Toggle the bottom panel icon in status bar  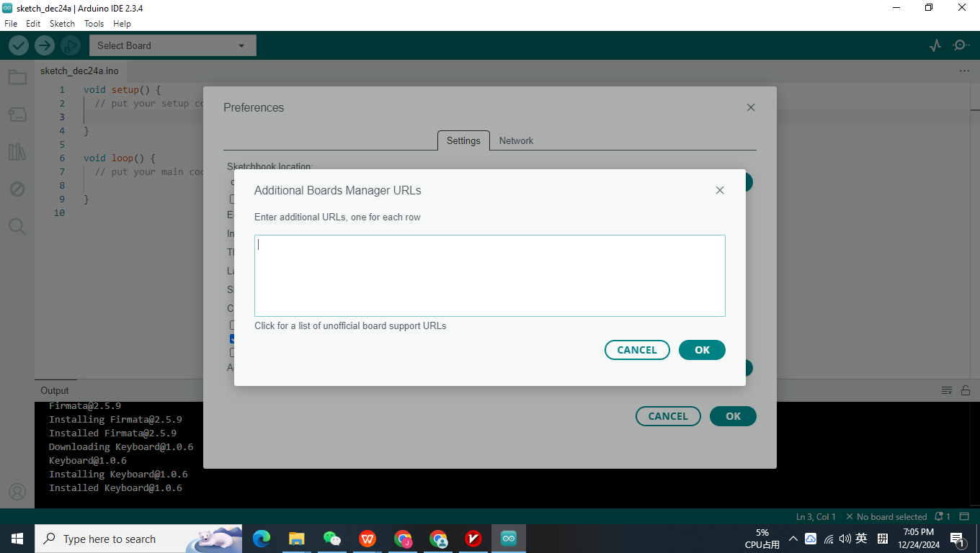coord(965,516)
